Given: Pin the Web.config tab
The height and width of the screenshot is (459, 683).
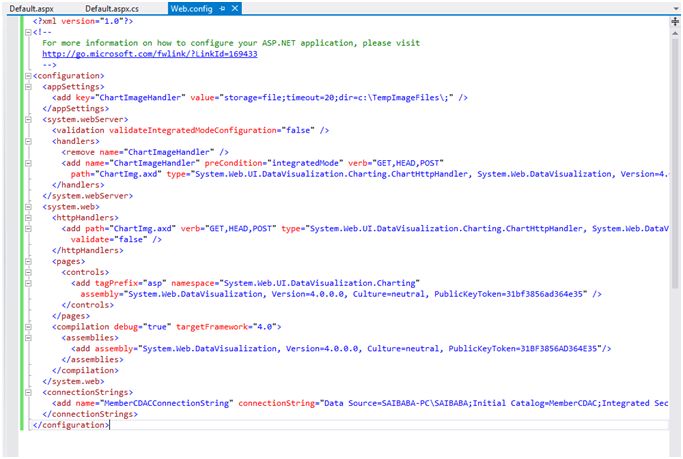Looking at the screenshot, I should click(222, 8).
